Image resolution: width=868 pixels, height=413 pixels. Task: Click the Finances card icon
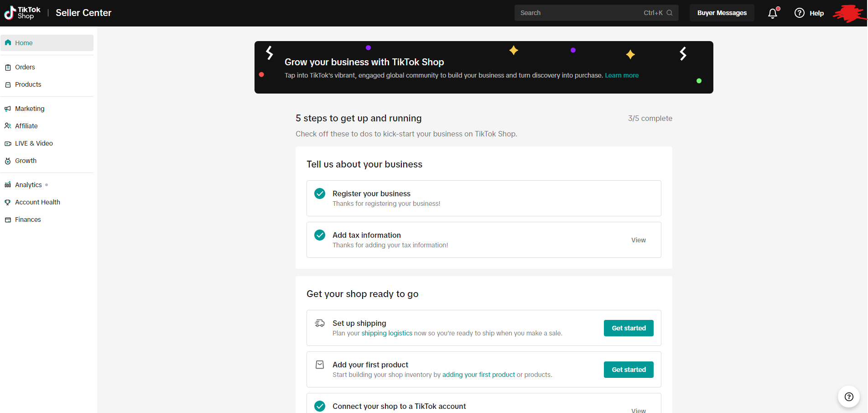(x=8, y=220)
